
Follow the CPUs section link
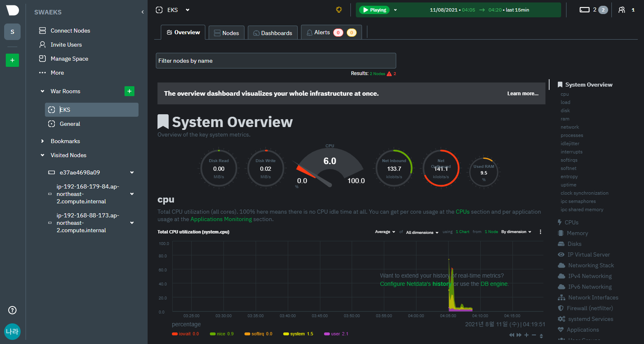point(463,212)
